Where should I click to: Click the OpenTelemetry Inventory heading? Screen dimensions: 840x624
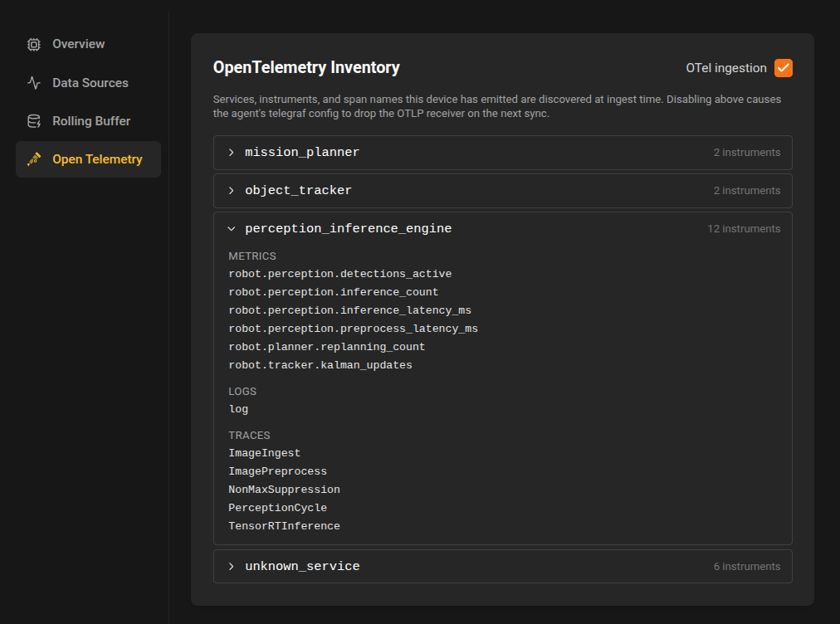click(306, 67)
